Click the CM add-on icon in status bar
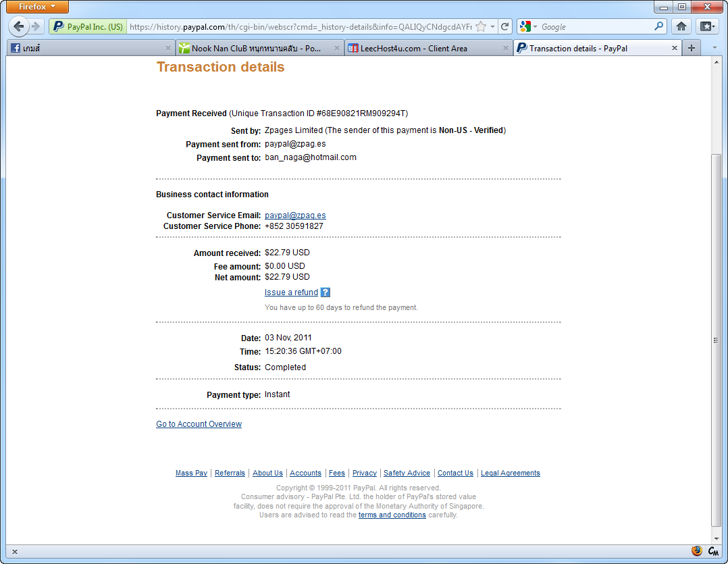The image size is (728, 564). click(713, 551)
